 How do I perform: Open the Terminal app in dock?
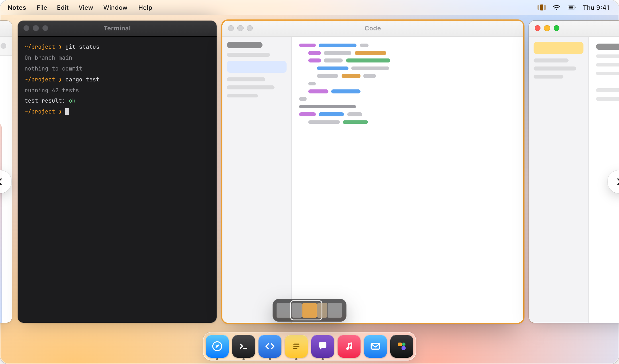tap(243, 346)
